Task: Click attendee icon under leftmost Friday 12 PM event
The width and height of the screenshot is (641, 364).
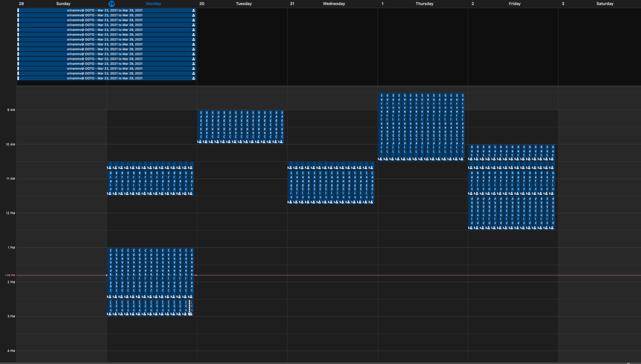Action: click(x=471, y=227)
